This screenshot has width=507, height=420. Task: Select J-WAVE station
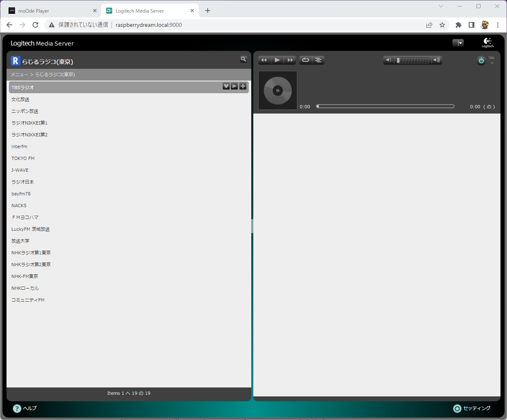pyautogui.click(x=129, y=170)
